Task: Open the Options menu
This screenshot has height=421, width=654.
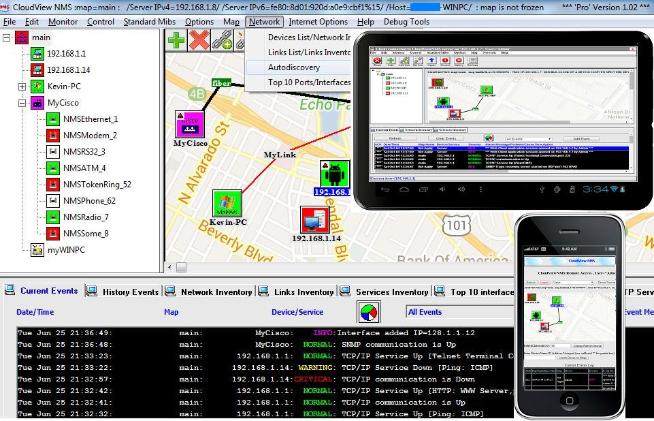Action: pos(199,22)
